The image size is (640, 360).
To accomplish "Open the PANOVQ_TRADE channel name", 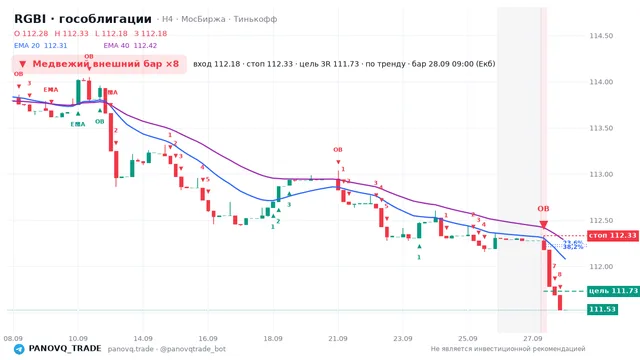I will coord(65,349).
